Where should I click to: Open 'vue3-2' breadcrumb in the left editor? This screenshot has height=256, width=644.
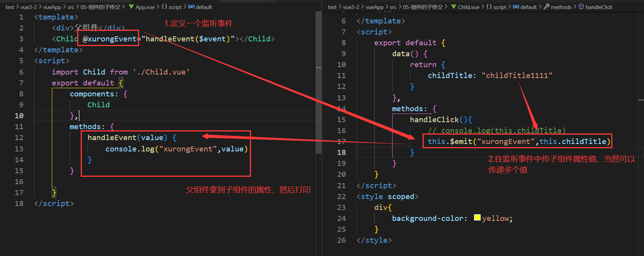[x=29, y=7]
